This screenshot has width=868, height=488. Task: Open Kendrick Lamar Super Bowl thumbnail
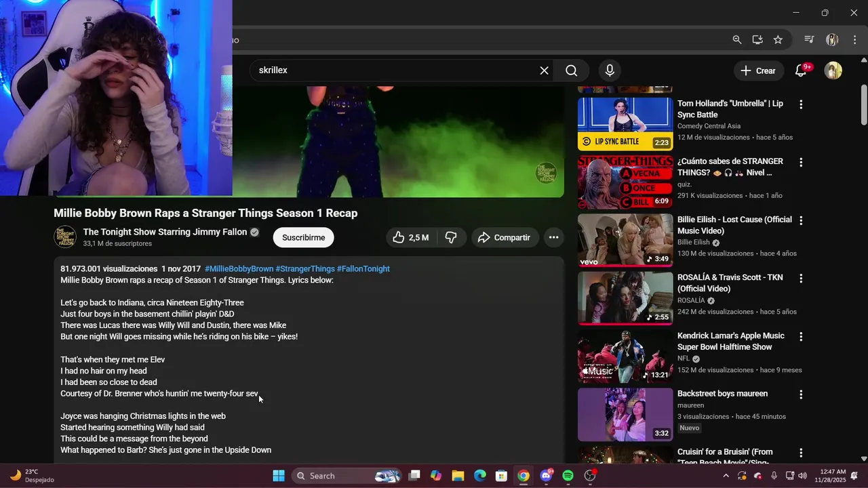point(625,357)
